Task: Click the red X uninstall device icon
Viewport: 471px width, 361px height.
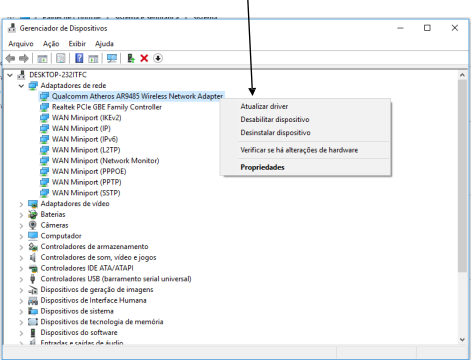Action: coord(144,58)
